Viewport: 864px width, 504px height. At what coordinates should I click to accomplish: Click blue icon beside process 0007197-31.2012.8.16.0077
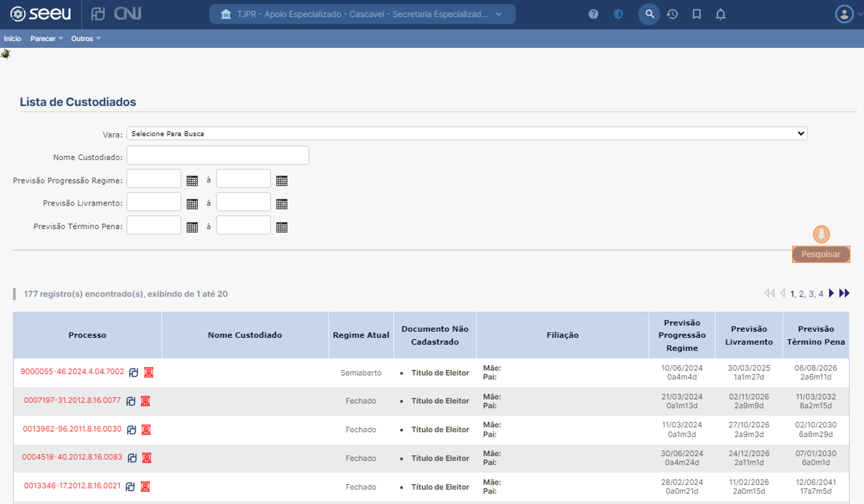tap(131, 401)
